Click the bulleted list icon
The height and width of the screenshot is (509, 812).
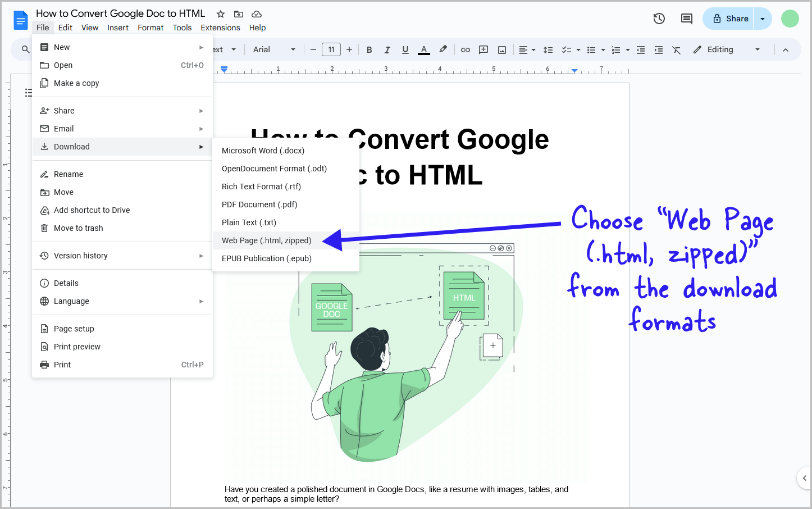pyautogui.click(x=591, y=49)
